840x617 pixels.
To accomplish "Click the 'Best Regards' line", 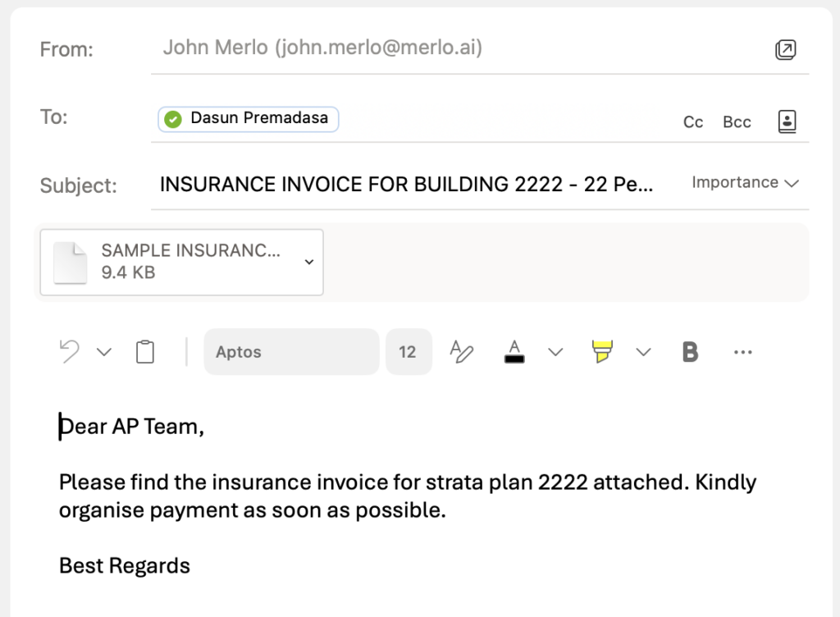I will (125, 565).
